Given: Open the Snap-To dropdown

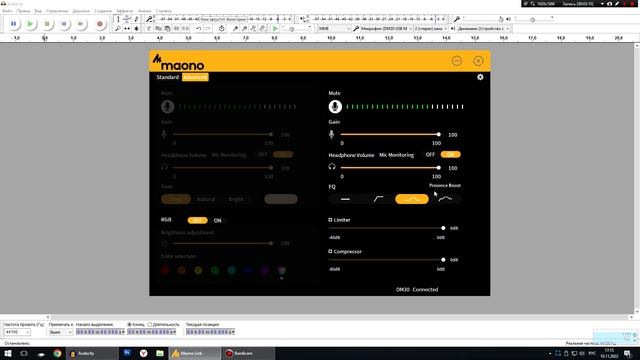Looking at the screenshot, I should [60, 332].
